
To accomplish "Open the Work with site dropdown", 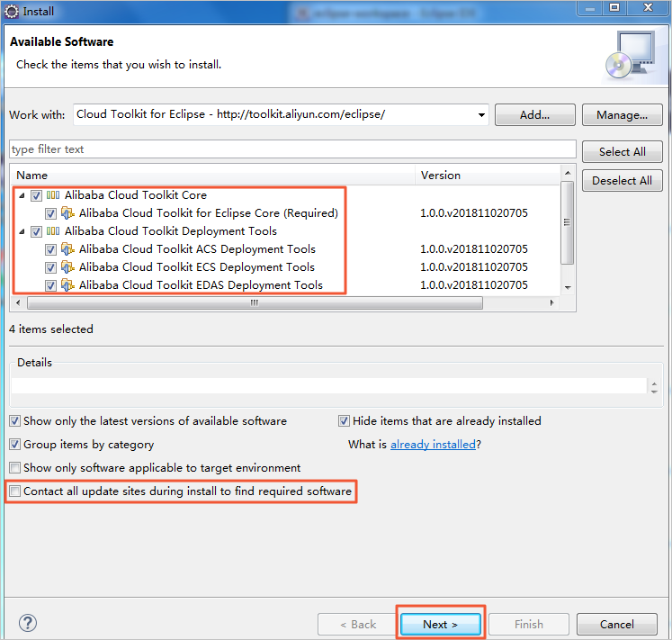I will [480, 115].
